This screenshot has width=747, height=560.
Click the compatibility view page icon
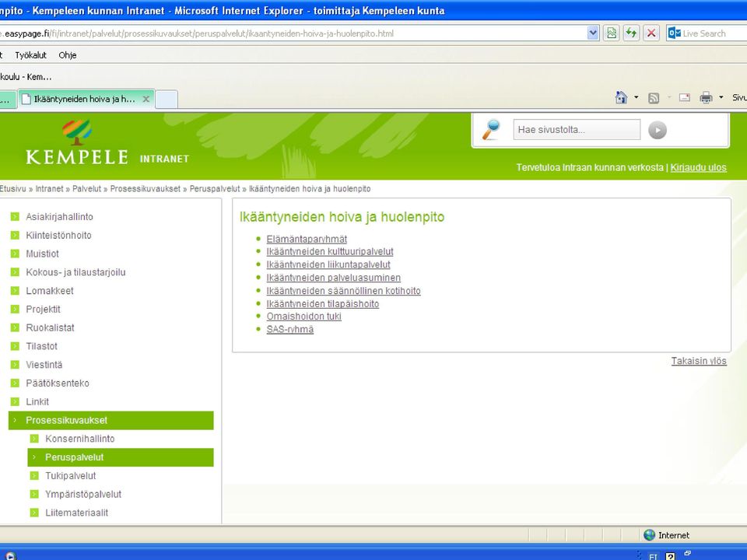click(612, 33)
